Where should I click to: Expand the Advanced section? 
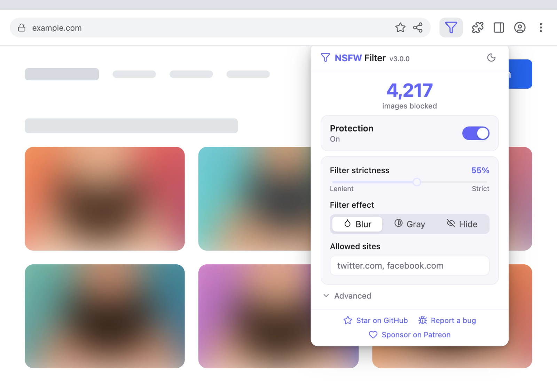coord(347,296)
